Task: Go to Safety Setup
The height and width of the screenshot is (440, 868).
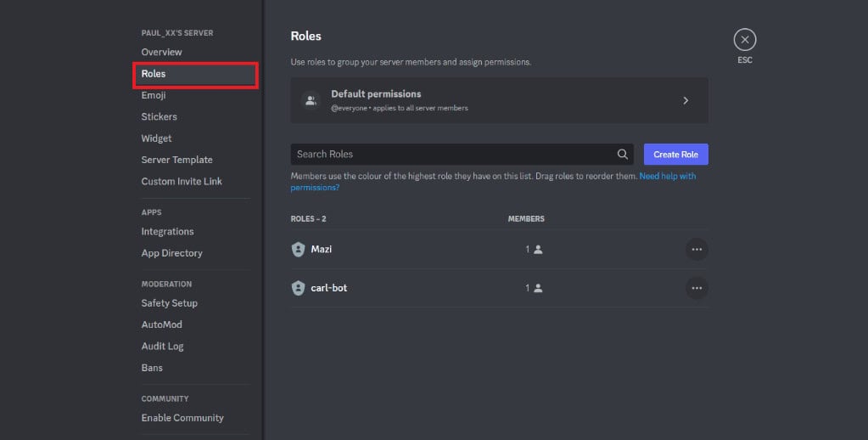Action: point(170,303)
